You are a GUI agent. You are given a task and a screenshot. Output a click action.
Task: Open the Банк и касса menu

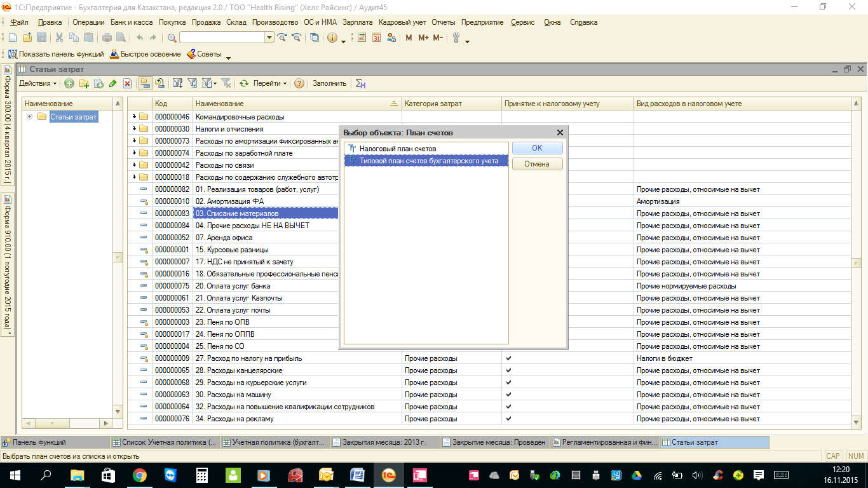[132, 22]
